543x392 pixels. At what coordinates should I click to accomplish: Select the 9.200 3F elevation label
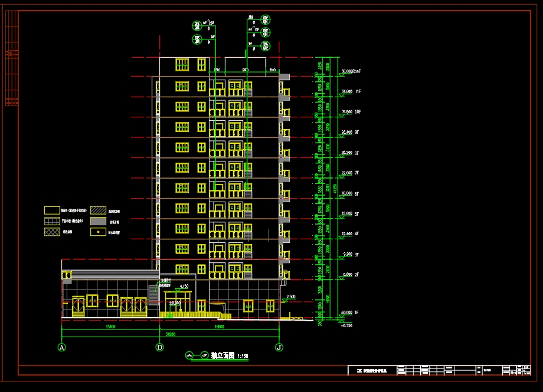(x=351, y=254)
